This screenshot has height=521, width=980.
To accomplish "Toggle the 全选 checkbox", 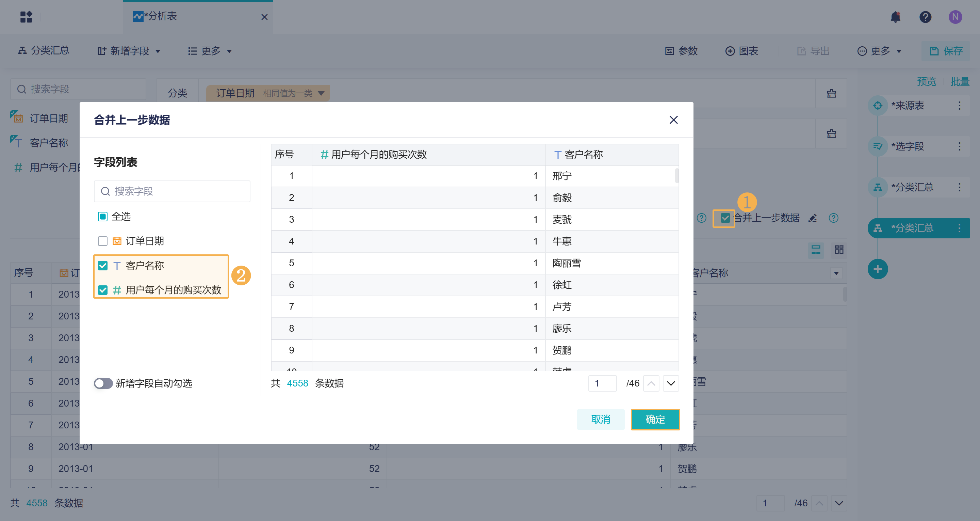I will coord(103,217).
